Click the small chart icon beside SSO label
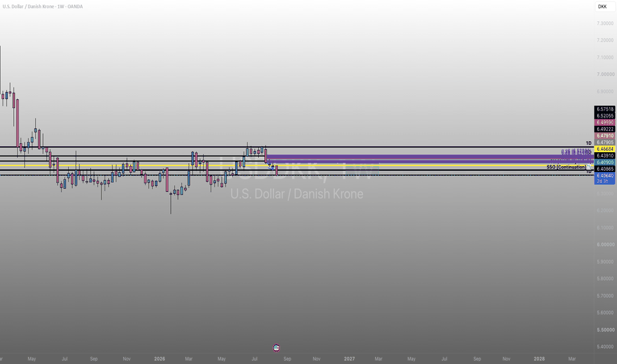The width and height of the screenshot is (617, 364). tap(589, 167)
